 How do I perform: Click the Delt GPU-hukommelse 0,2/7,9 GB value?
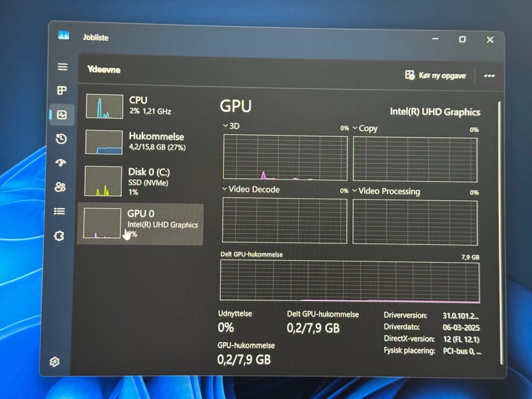(x=313, y=328)
